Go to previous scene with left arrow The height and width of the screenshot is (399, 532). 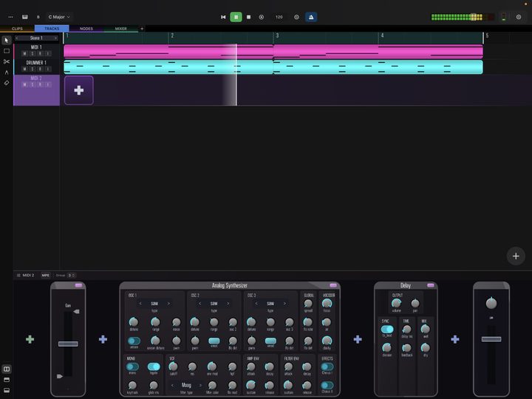(16, 38)
